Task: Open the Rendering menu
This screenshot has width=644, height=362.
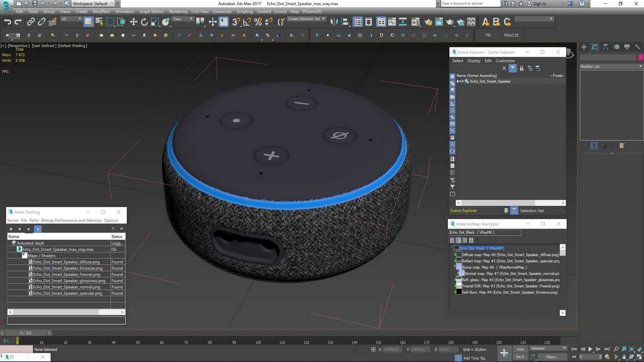Action: [178, 11]
